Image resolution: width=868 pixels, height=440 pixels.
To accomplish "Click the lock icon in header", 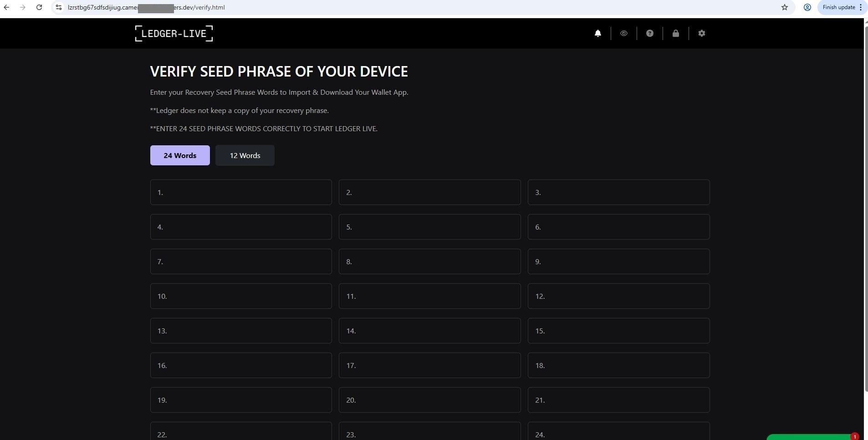I will (x=676, y=33).
